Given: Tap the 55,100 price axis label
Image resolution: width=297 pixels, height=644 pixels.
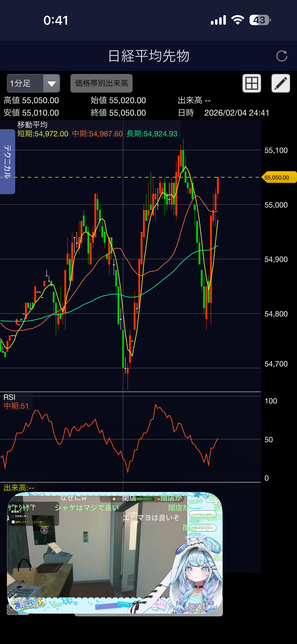Looking at the screenshot, I should point(276,150).
